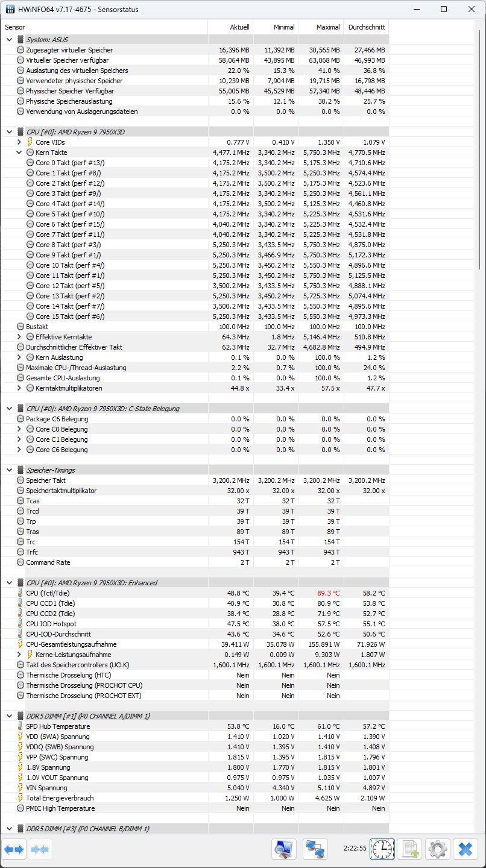
Task: Expand the Core C6 Belegung row
Action: pos(19,450)
